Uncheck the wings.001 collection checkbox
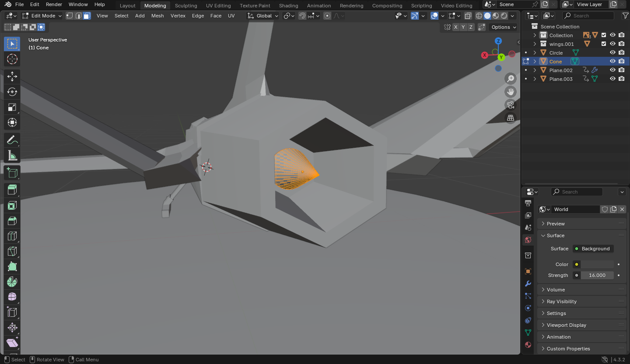The width and height of the screenshot is (630, 364). tap(604, 44)
